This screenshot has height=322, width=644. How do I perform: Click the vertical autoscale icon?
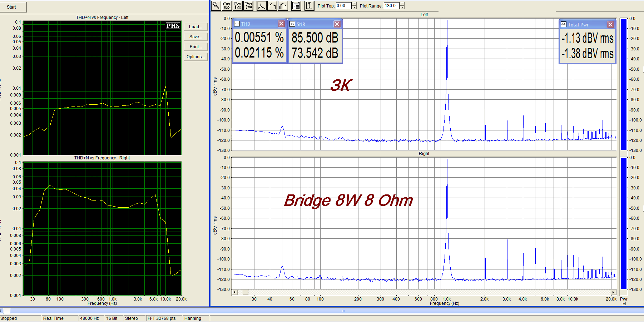[x=309, y=5]
